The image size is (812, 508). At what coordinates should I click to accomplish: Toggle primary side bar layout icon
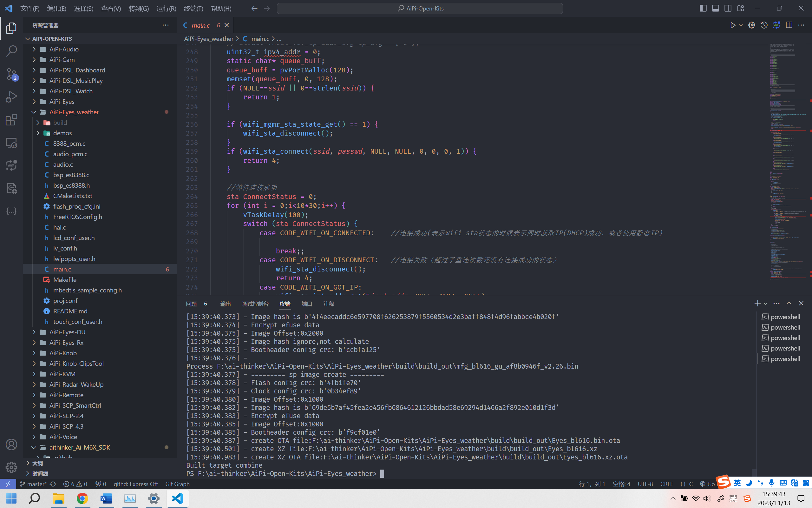click(703, 8)
